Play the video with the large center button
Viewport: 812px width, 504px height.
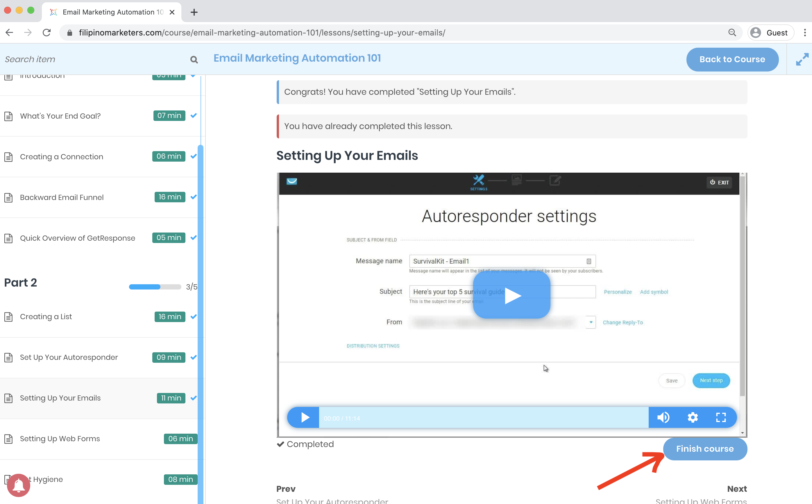point(511,295)
